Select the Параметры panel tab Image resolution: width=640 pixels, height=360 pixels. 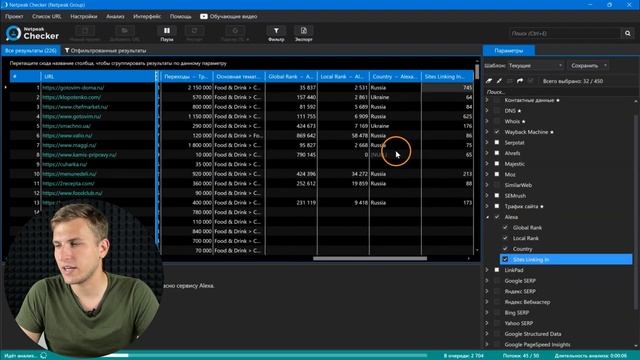(509, 51)
